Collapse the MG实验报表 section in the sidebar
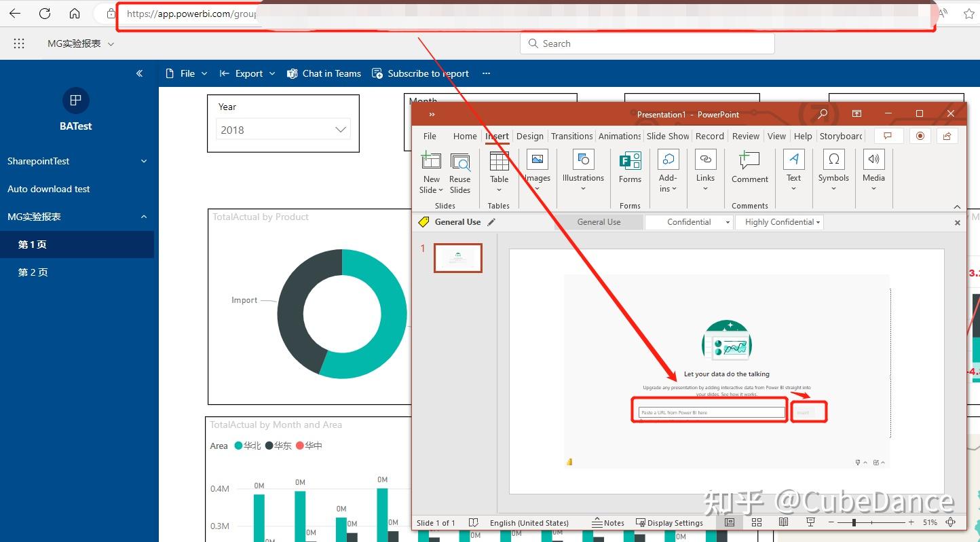Screen dimensions: 980x542 click(143, 216)
